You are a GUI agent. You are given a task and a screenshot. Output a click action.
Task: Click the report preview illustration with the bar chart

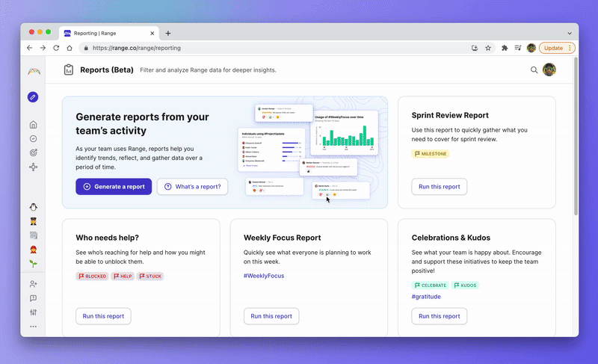click(x=308, y=152)
